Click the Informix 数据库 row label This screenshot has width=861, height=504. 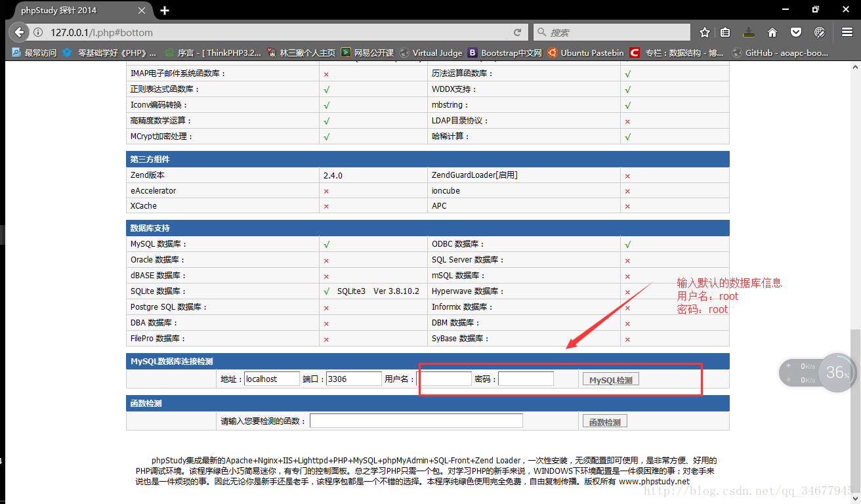[462, 307]
